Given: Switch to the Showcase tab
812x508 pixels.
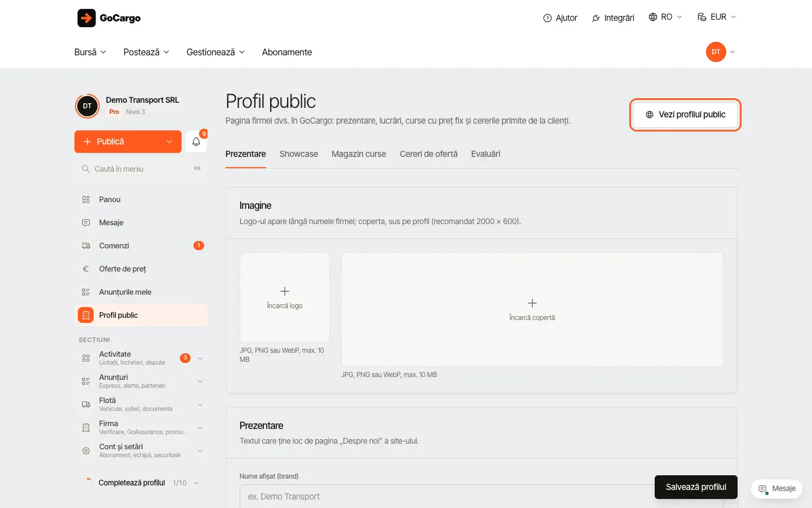Looking at the screenshot, I should point(299,154).
